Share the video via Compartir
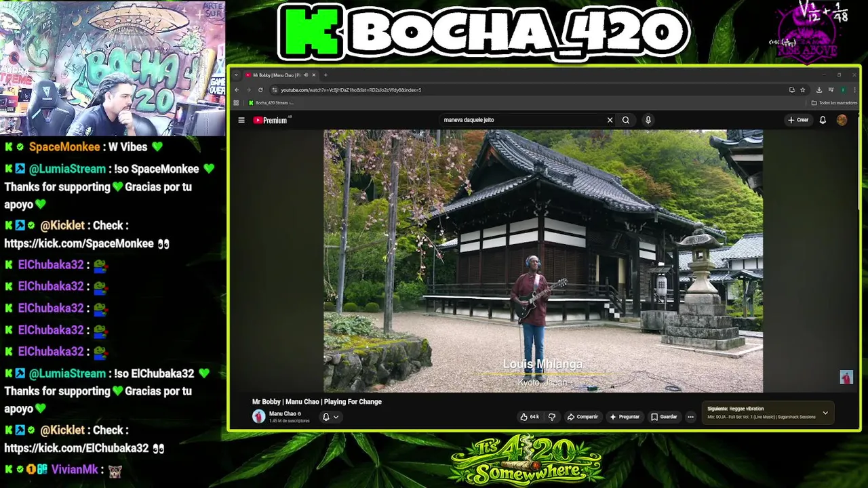Screen dimensions: 868x488 [583, 417]
